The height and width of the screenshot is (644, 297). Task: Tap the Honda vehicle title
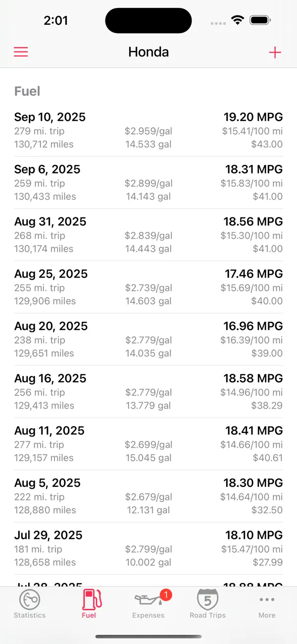tap(148, 52)
